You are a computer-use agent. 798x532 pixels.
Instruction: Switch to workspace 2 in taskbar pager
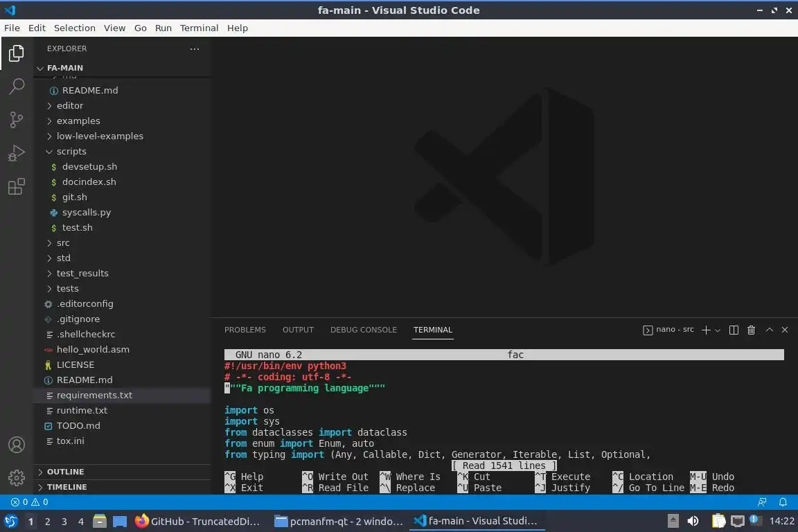(x=47, y=522)
